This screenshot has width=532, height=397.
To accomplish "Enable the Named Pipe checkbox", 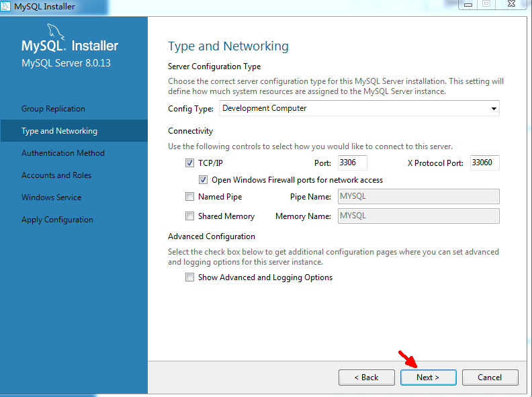I will tap(189, 196).
